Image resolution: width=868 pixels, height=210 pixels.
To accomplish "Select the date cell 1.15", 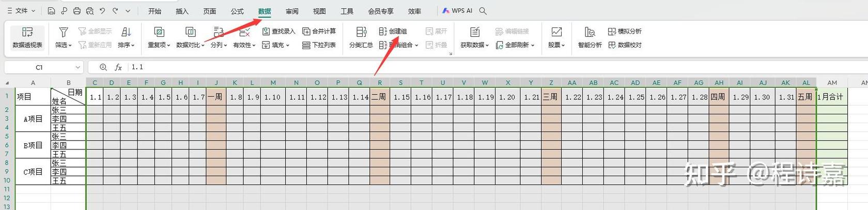I will (401, 97).
